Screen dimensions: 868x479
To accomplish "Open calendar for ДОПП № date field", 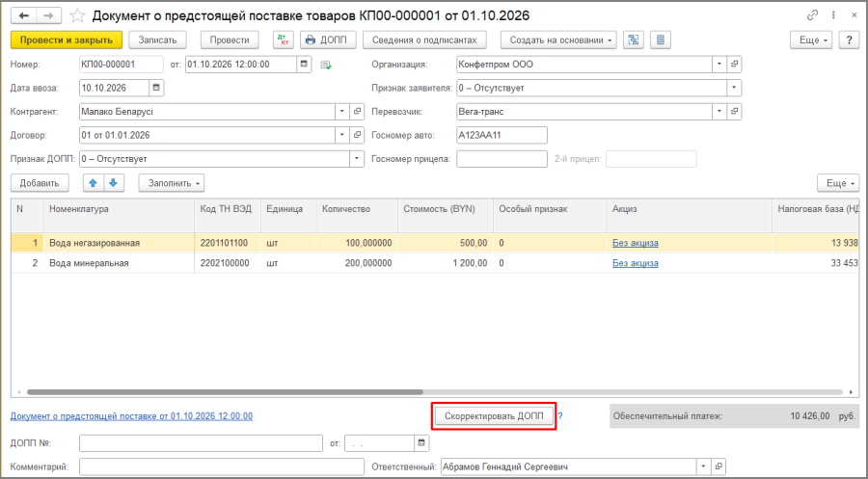I will [x=421, y=443].
